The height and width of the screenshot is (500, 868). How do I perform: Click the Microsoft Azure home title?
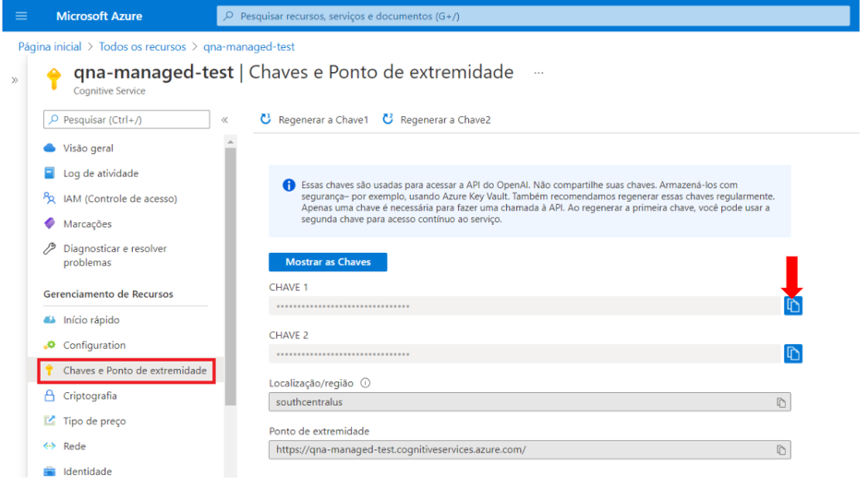[99, 16]
